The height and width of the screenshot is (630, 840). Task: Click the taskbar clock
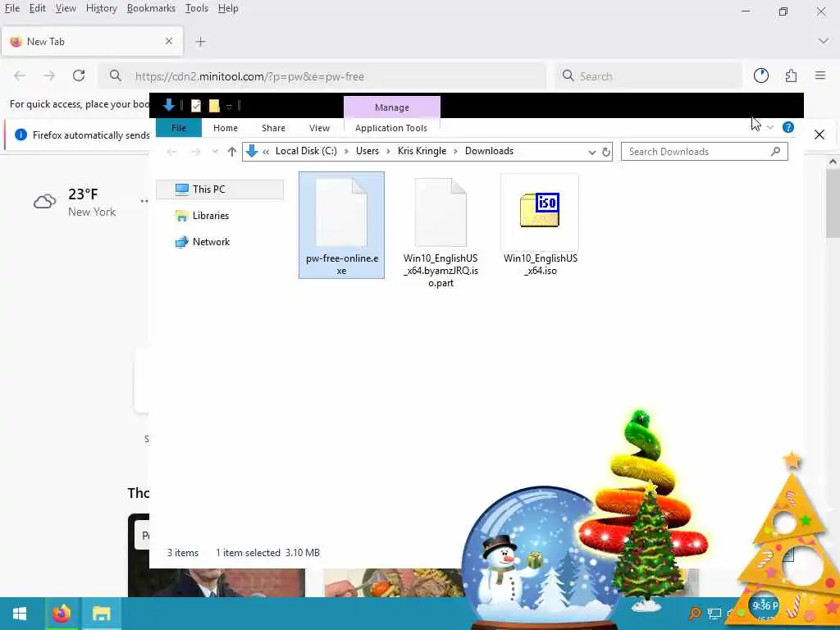click(765, 608)
